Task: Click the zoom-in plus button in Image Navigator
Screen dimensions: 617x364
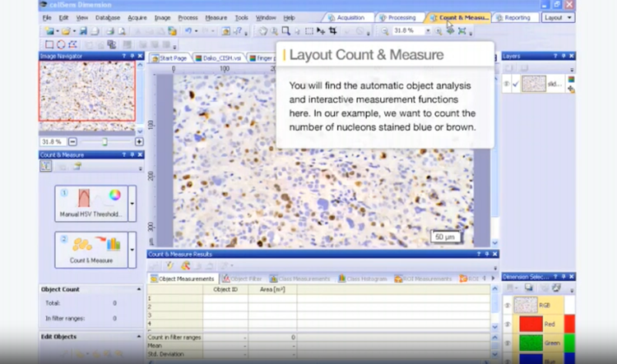Action: tap(139, 141)
